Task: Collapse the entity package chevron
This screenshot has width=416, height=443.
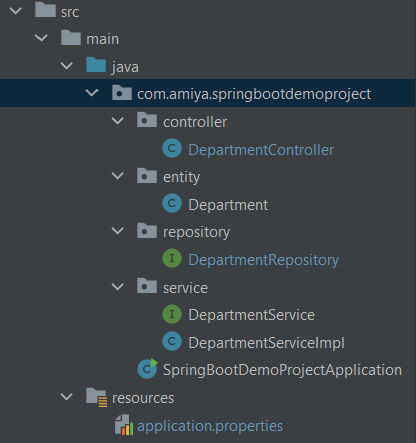Action: click(x=118, y=176)
